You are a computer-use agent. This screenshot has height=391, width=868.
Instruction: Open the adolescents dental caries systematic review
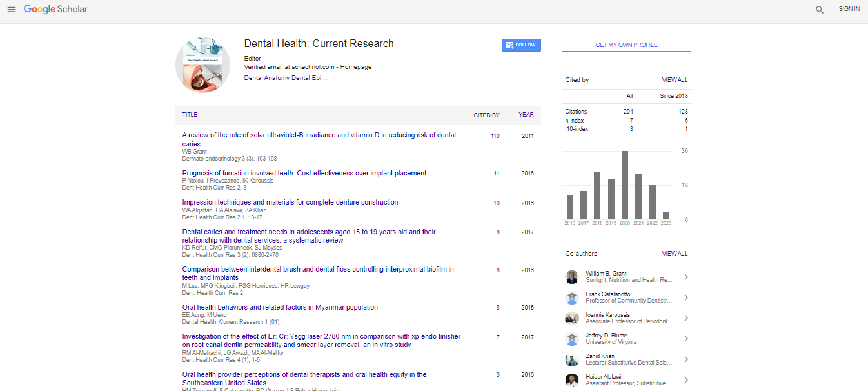[310, 236]
